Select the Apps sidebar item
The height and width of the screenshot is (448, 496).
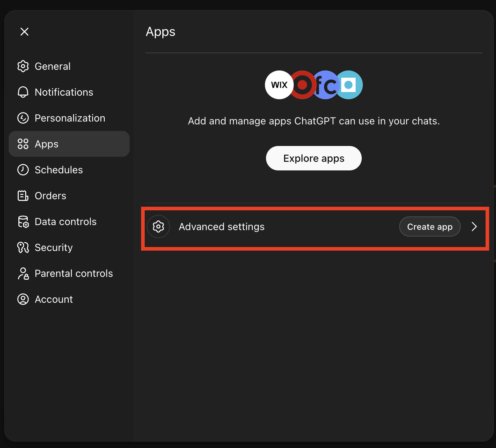pyautogui.click(x=69, y=144)
